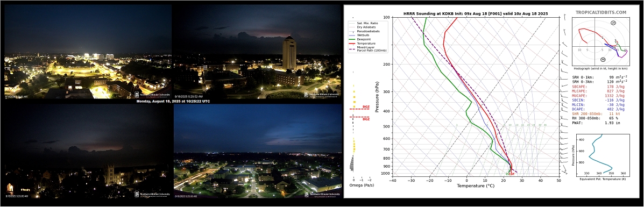Open the top-left city lights webcam view
Image resolution: width=644 pixels, height=207 pixels.
(x=88, y=51)
